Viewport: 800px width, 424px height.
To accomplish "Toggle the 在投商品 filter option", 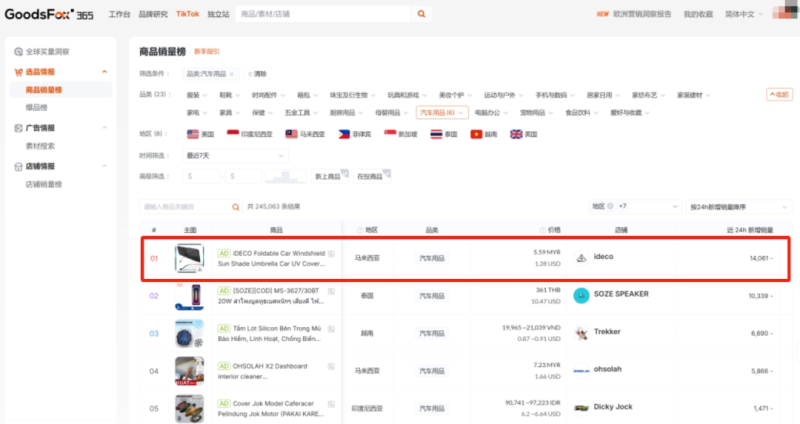I will point(374,176).
